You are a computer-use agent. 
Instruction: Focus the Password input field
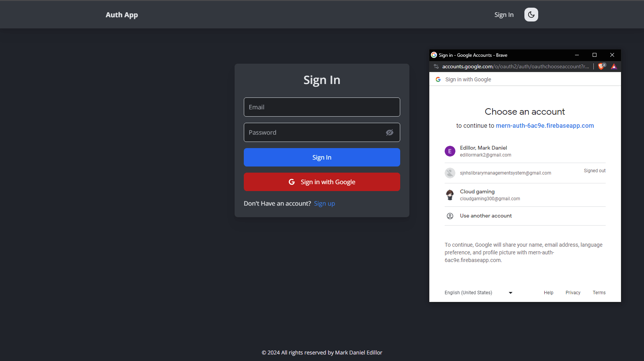[322, 132]
